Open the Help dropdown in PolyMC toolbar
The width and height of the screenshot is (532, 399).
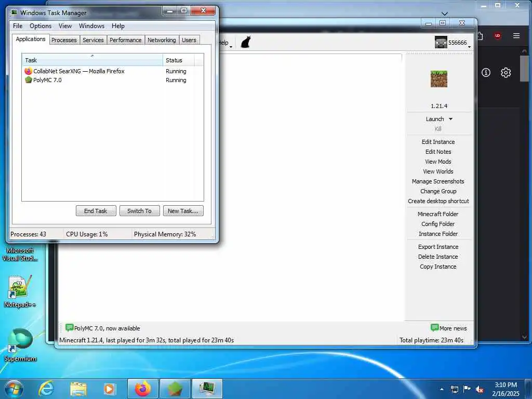[225, 43]
